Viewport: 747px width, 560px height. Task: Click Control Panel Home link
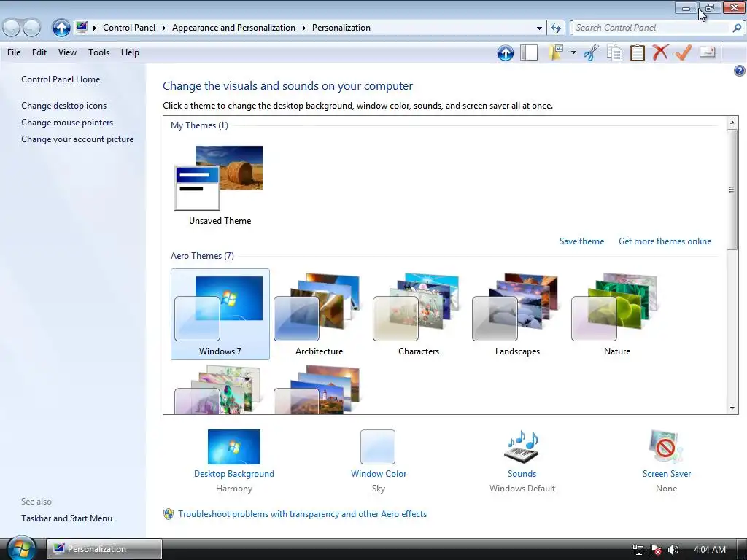61,79
